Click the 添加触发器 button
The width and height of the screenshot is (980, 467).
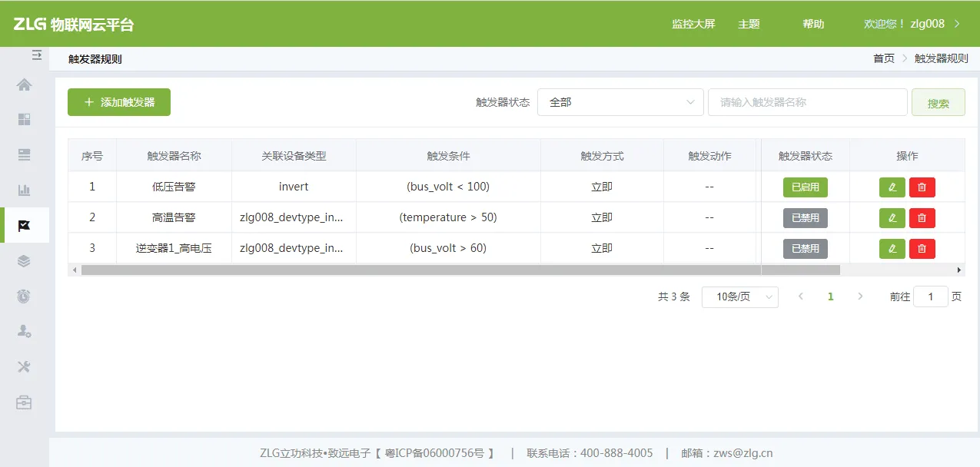[119, 102]
